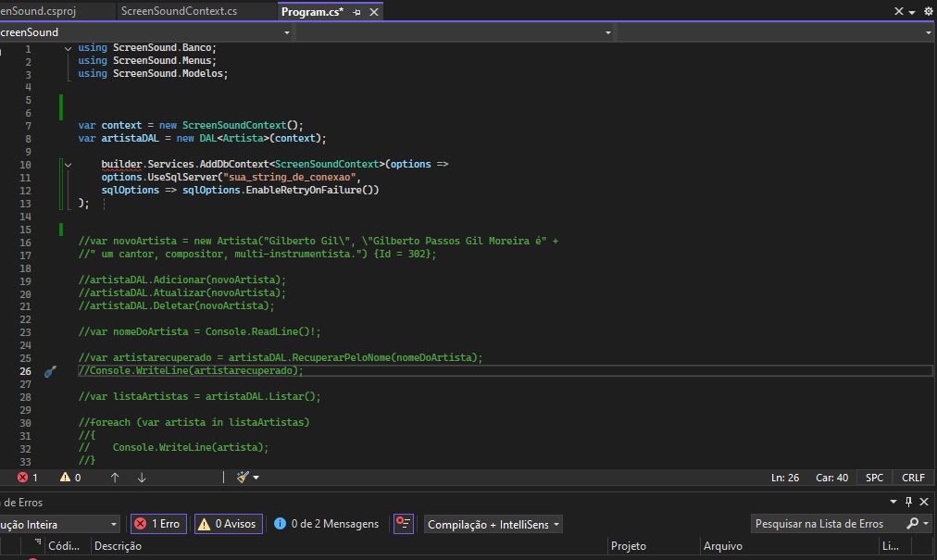
Task: Click the SPC indentation indicator
Action: 874,478
